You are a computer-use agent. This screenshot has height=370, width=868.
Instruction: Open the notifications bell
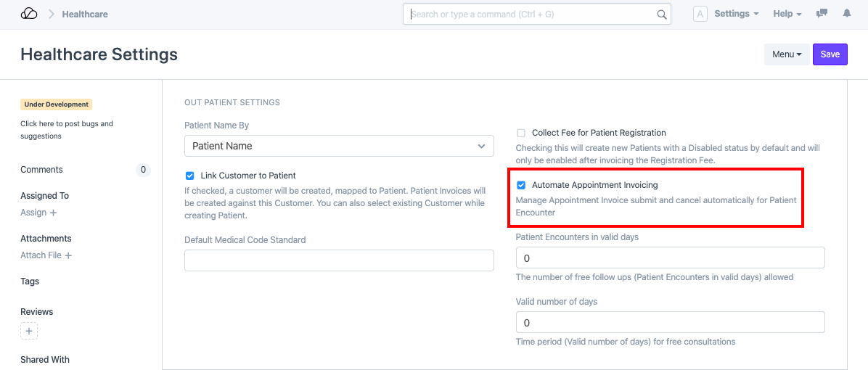847,14
